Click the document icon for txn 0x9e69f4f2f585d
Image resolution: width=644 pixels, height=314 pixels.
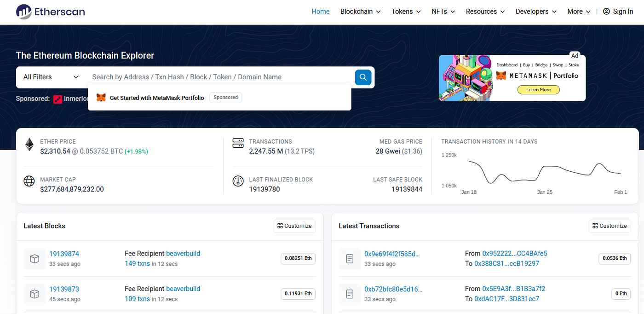tap(350, 259)
